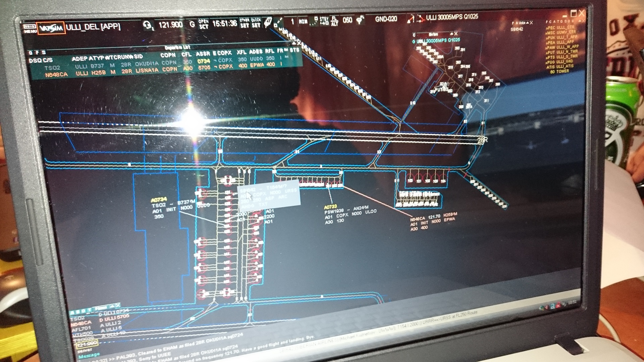Select PAW ULLI_W_APP in controller list
This screenshot has width=644, height=362.
562,47
